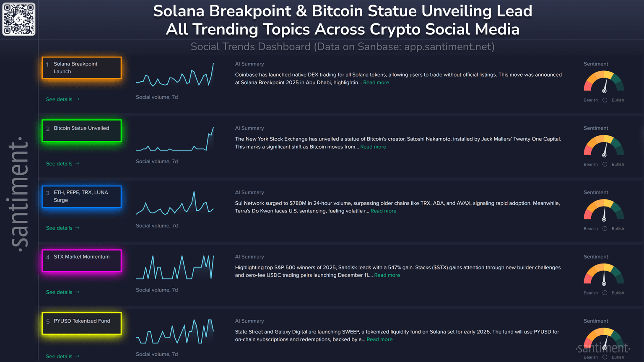The width and height of the screenshot is (644, 362).
Task: Click the Solana Breakpoint sentiment gauge
Action: click(604, 82)
